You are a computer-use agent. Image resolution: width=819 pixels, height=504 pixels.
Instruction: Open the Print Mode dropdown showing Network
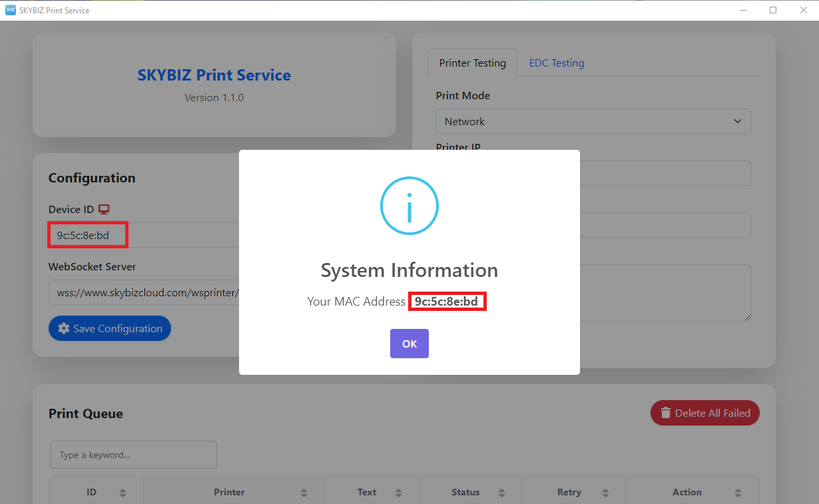pyautogui.click(x=593, y=121)
